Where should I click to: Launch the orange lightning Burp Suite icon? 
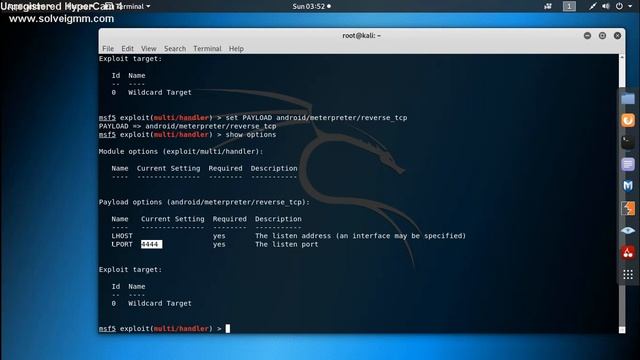[628, 208]
